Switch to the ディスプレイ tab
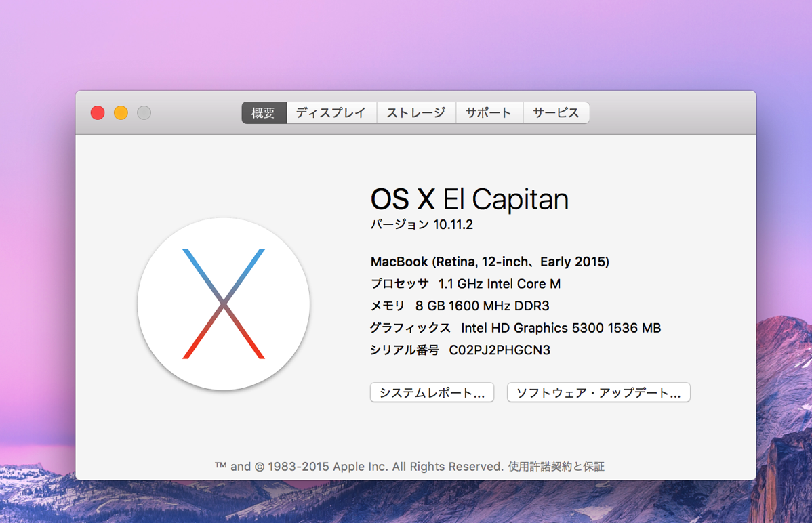Viewport: 812px width, 523px height. click(x=331, y=113)
